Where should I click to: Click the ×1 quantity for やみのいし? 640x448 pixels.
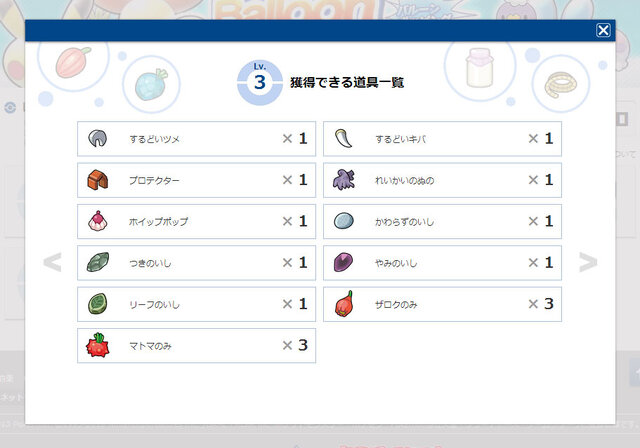coord(541,262)
